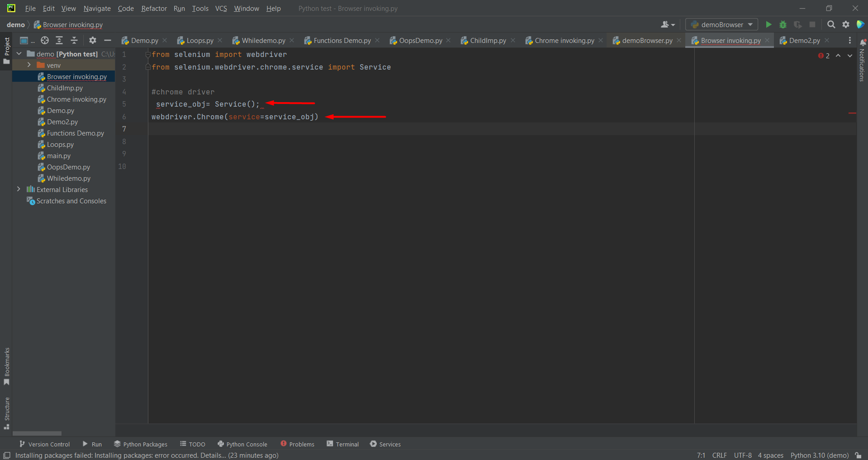868x460 pixels.
Task: Show more editor tabs menu
Action: pyautogui.click(x=849, y=40)
